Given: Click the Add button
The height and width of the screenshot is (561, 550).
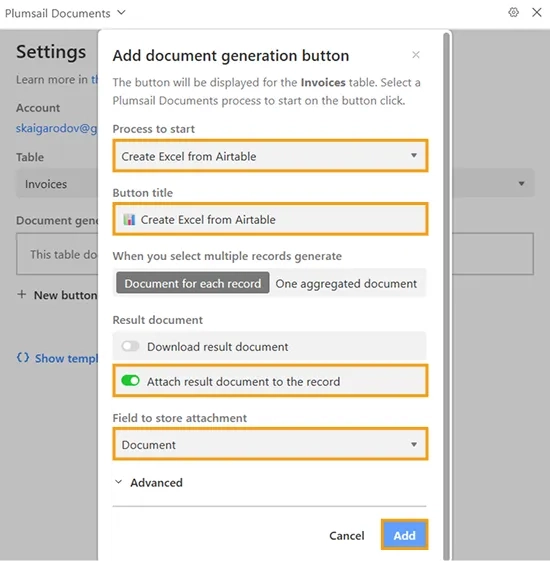Looking at the screenshot, I should (x=404, y=535).
